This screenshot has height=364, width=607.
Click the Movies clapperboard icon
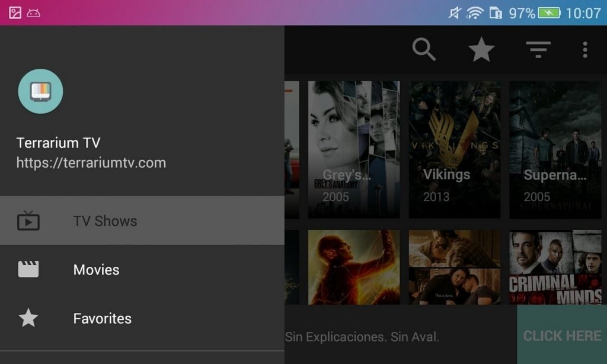click(28, 269)
